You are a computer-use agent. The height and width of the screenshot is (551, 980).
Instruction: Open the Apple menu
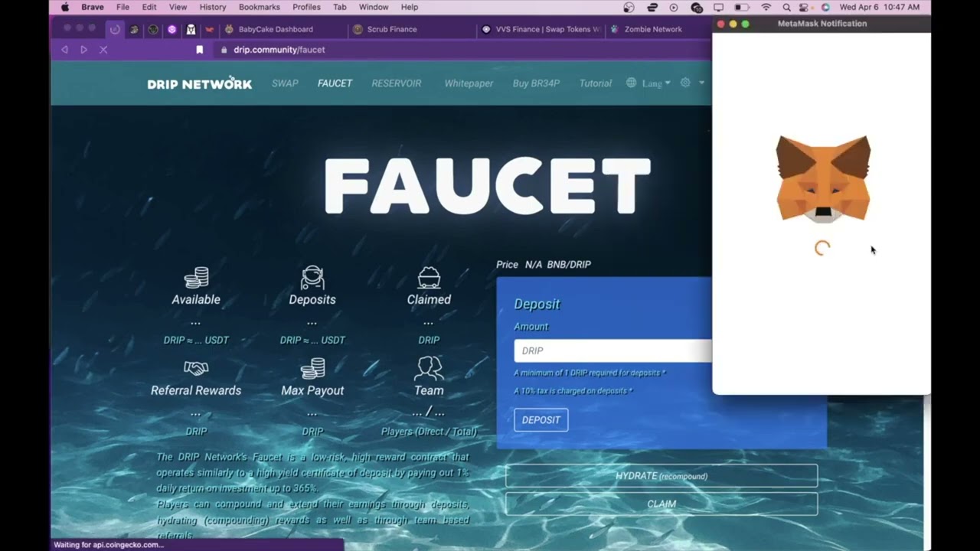[65, 7]
